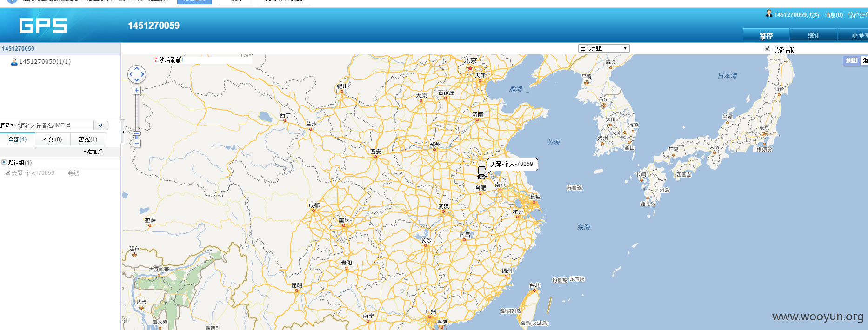Image resolution: width=868 pixels, height=330 pixels.
Task: Switch to the 全部(1) tab
Action: click(17, 139)
